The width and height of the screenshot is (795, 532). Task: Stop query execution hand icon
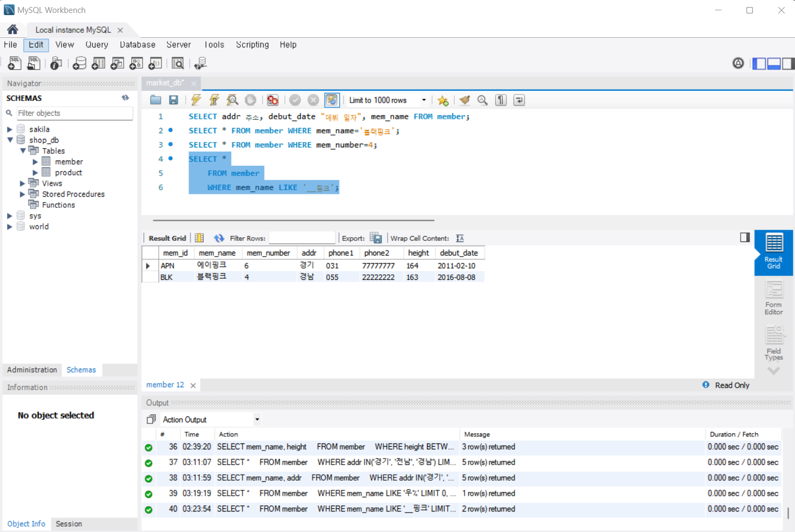click(x=251, y=100)
